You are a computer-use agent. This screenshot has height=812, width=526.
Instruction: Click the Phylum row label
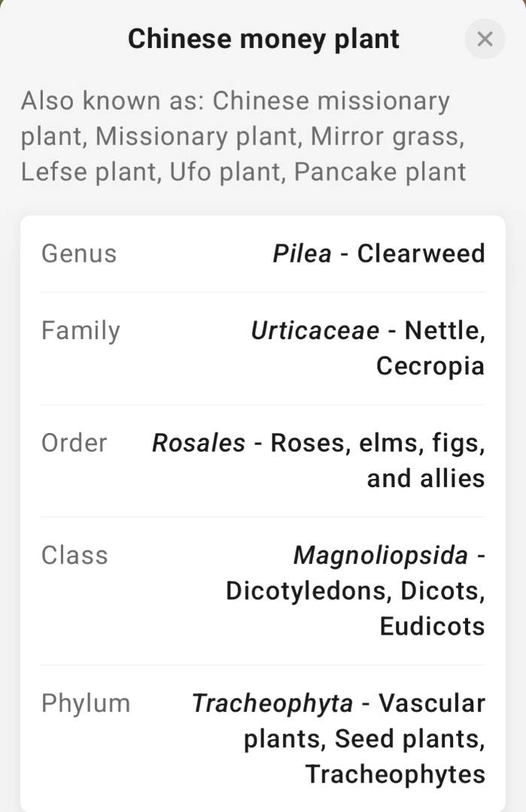[86, 704]
